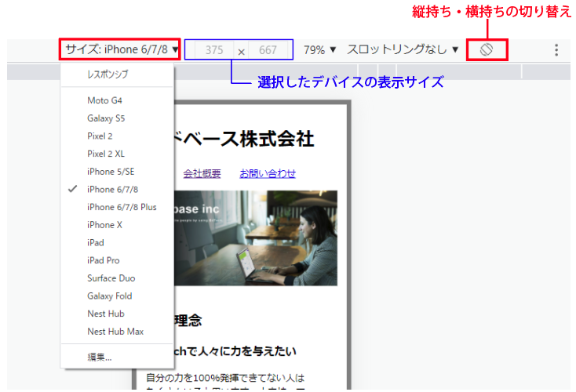
Task: Click the hero photo of woman with laptop
Action: tap(256, 238)
